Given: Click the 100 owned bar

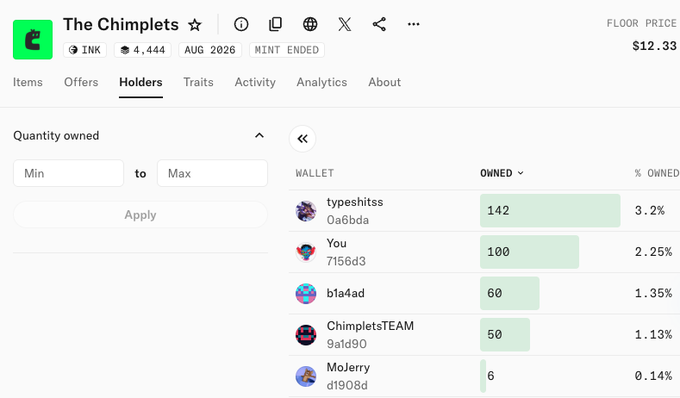Looking at the screenshot, I should [530, 252].
